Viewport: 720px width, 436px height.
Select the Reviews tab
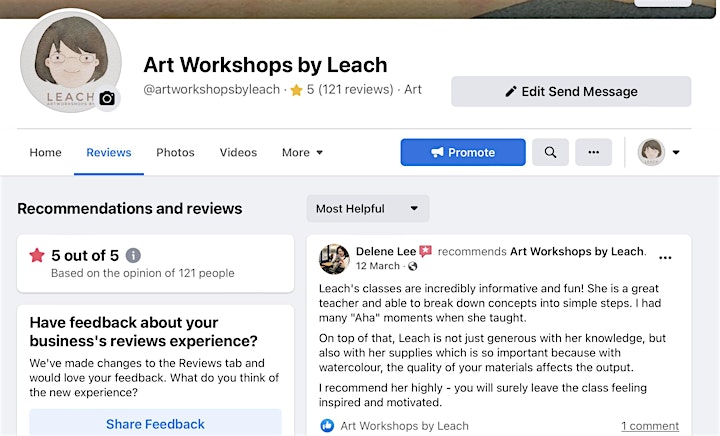tap(109, 152)
